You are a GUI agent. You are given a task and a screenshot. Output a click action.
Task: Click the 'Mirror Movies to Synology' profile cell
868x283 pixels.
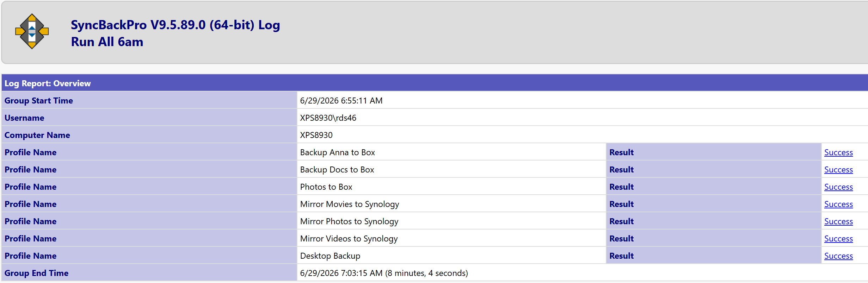click(451, 204)
